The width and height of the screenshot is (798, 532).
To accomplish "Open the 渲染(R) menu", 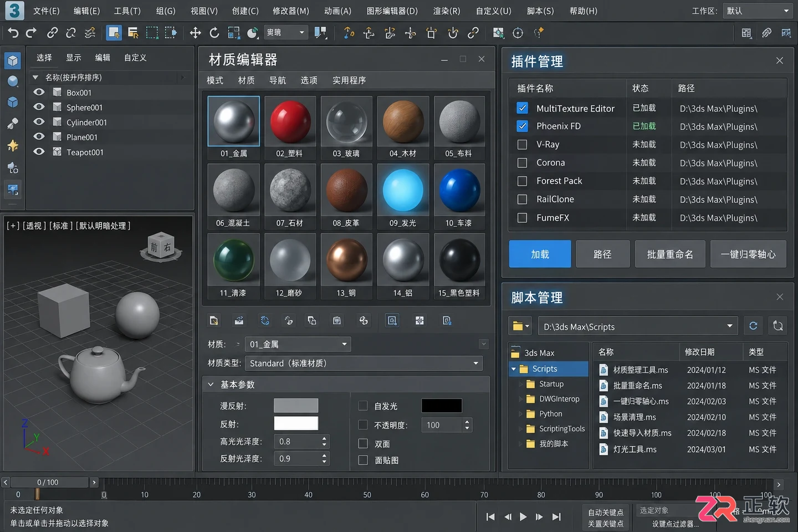I will click(x=447, y=11).
